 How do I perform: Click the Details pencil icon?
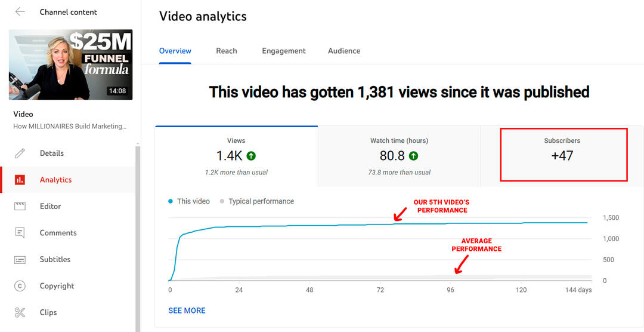pos(20,153)
